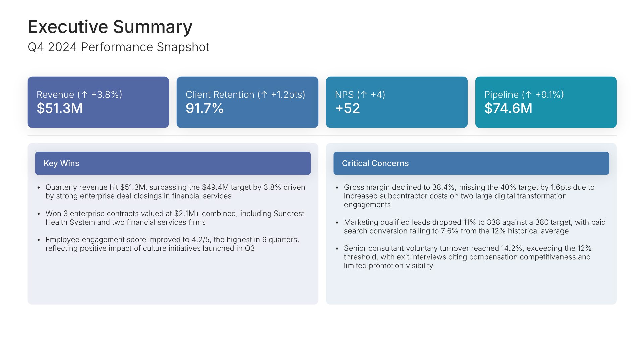Select the marketing qualified leads bullet

474,227
